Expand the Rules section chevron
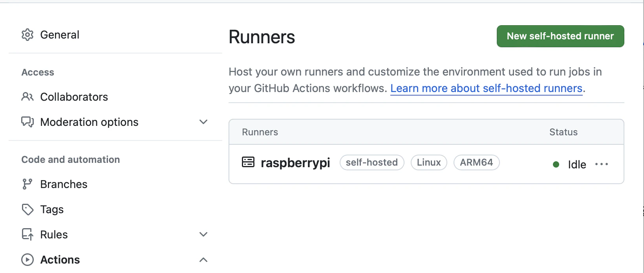The image size is (644, 273). 203,234
